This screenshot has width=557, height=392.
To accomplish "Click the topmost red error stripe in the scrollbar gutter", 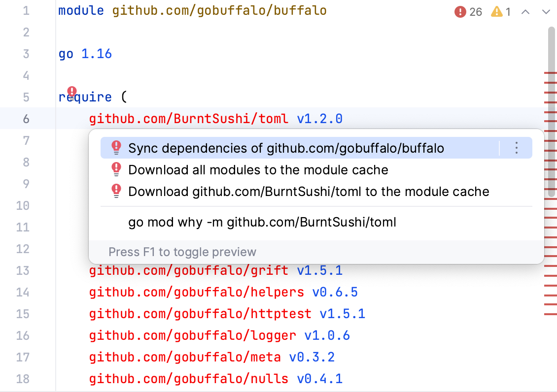I will (x=550, y=73).
